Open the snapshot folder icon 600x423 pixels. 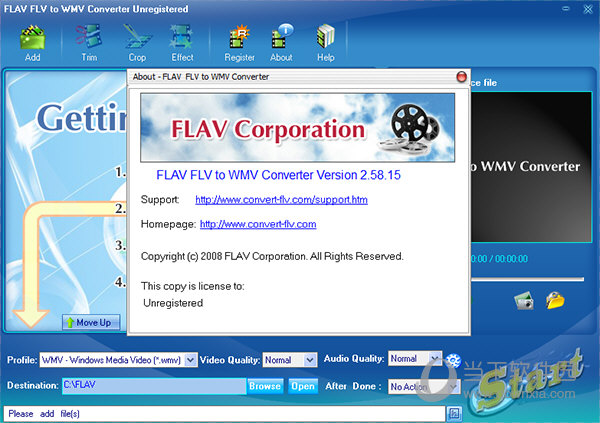[x=555, y=301]
